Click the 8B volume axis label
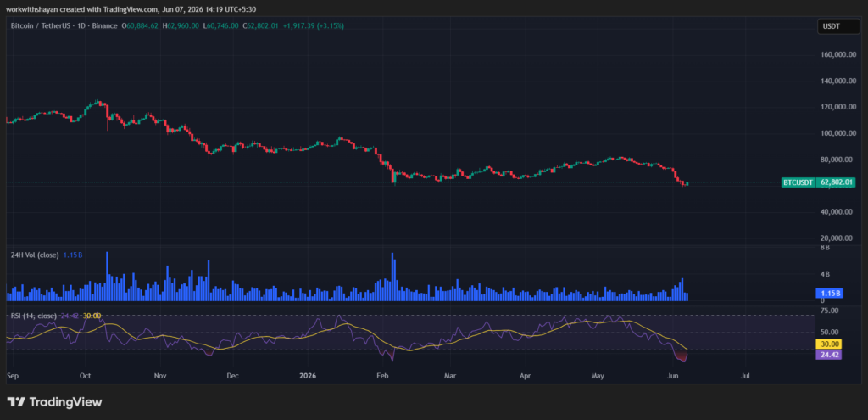The width and height of the screenshot is (868, 420). (826, 249)
